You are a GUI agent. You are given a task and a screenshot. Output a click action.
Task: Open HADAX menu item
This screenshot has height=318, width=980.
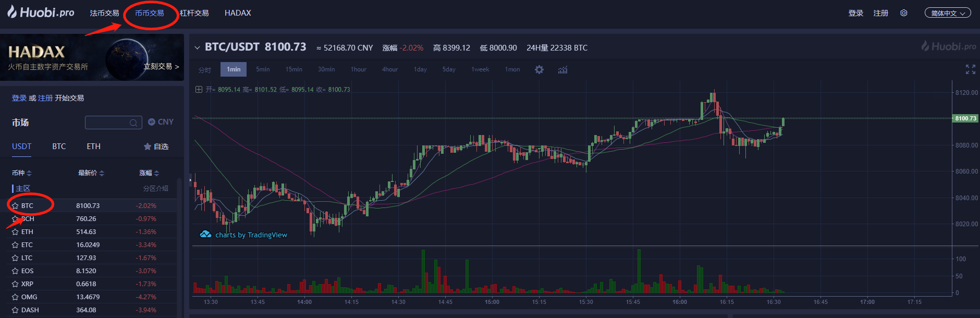238,13
